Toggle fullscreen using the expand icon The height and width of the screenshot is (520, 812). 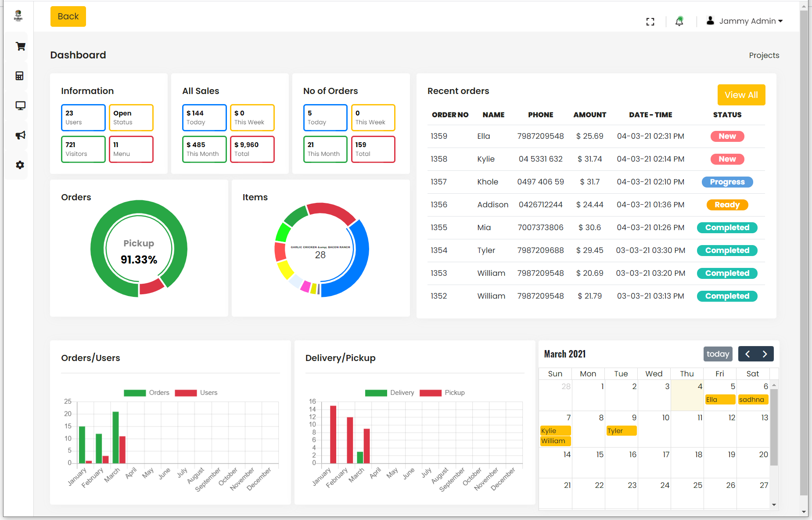tap(650, 21)
